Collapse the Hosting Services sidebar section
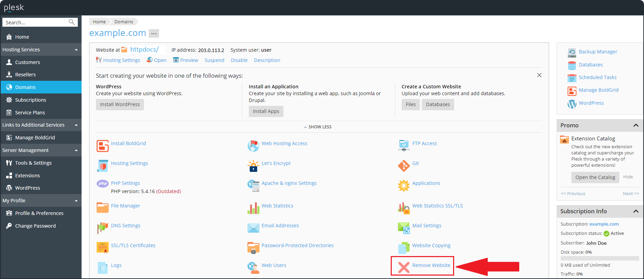 (x=76, y=50)
